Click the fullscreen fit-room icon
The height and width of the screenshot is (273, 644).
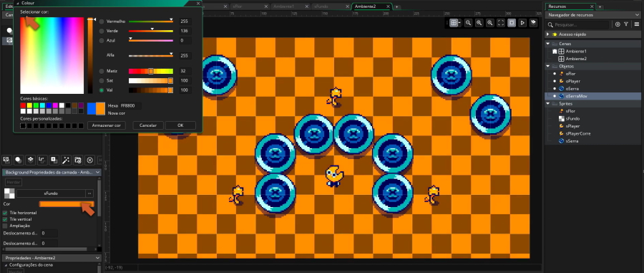501,23
